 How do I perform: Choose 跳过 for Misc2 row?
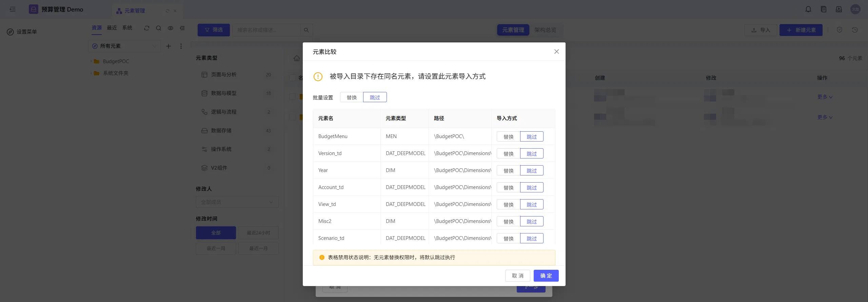tap(532, 222)
